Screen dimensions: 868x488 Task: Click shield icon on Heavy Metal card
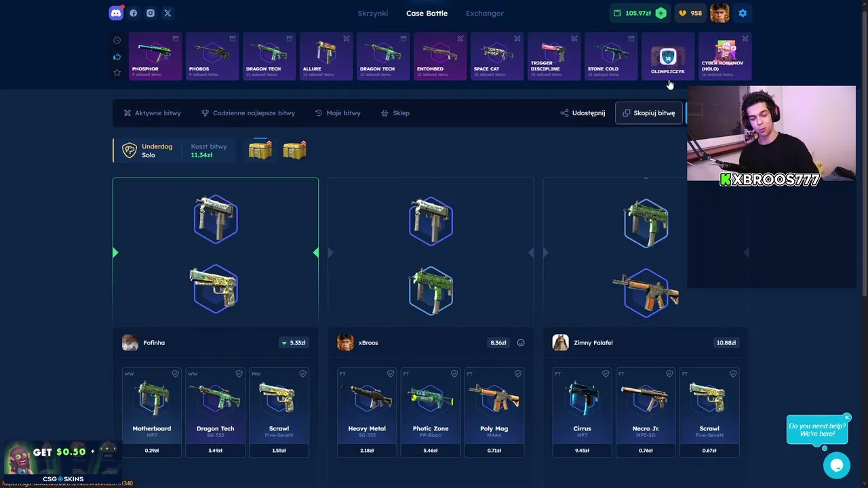(x=391, y=373)
